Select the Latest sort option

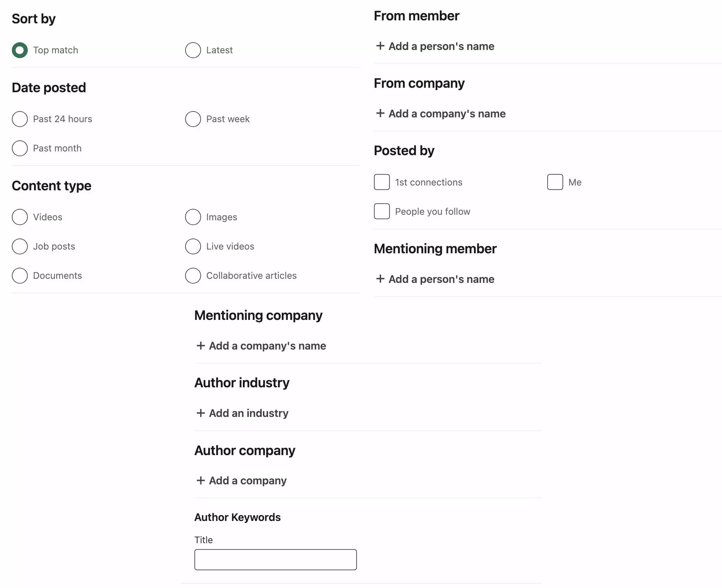[193, 50]
